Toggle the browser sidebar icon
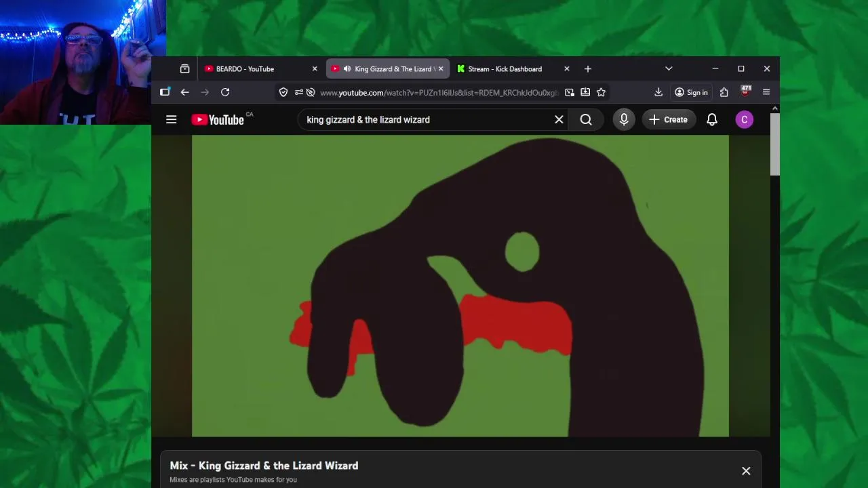 [165, 92]
